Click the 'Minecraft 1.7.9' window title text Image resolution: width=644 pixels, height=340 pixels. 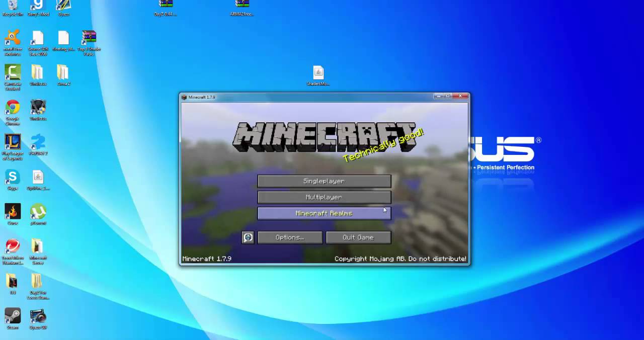click(202, 97)
